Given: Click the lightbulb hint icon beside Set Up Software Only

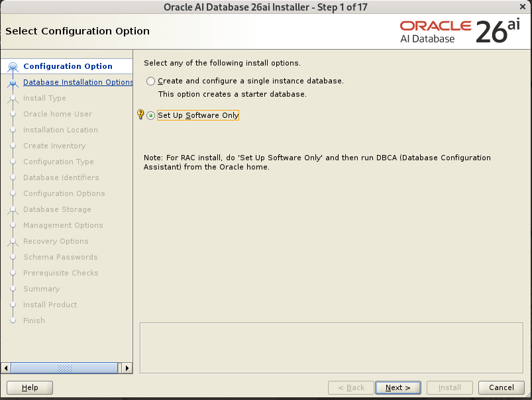Looking at the screenshot, I should (x=140, y=115).
